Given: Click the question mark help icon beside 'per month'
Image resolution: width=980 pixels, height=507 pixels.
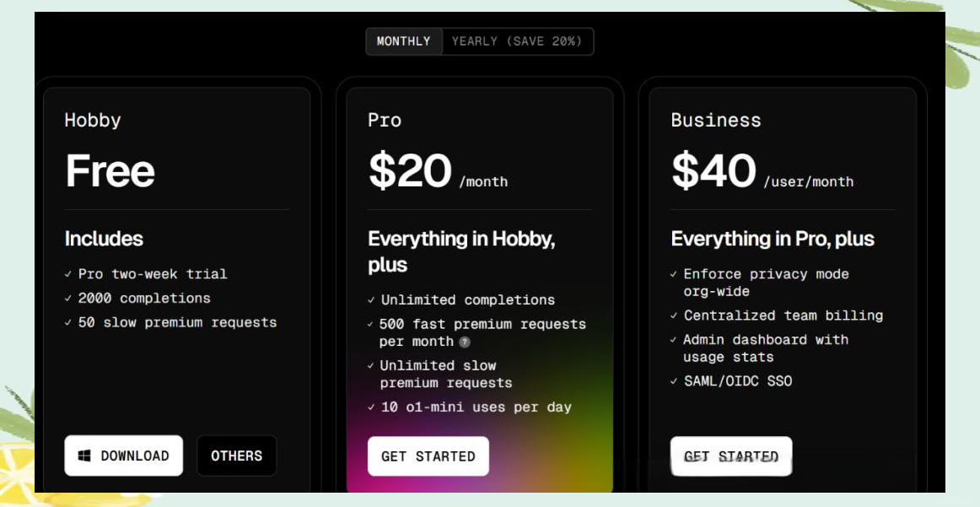Looking at the screenshot, I should coord(465,342).
